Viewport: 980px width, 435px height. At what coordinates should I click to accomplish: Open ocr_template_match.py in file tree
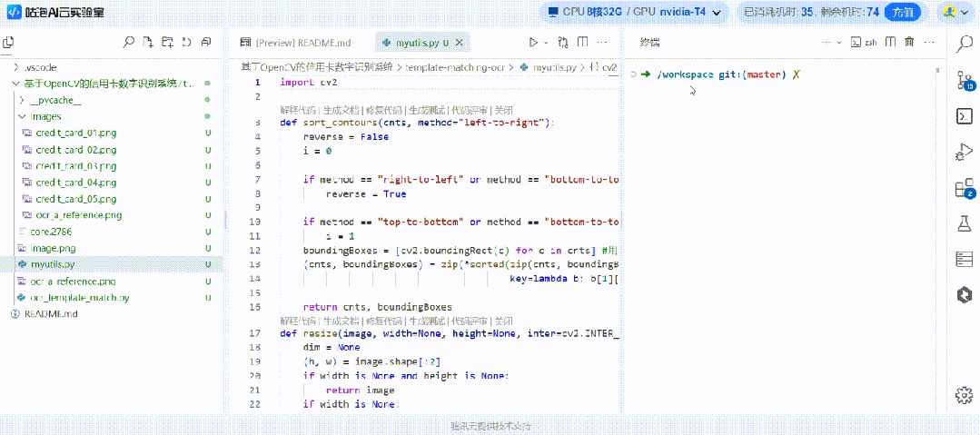click(79, 297)
